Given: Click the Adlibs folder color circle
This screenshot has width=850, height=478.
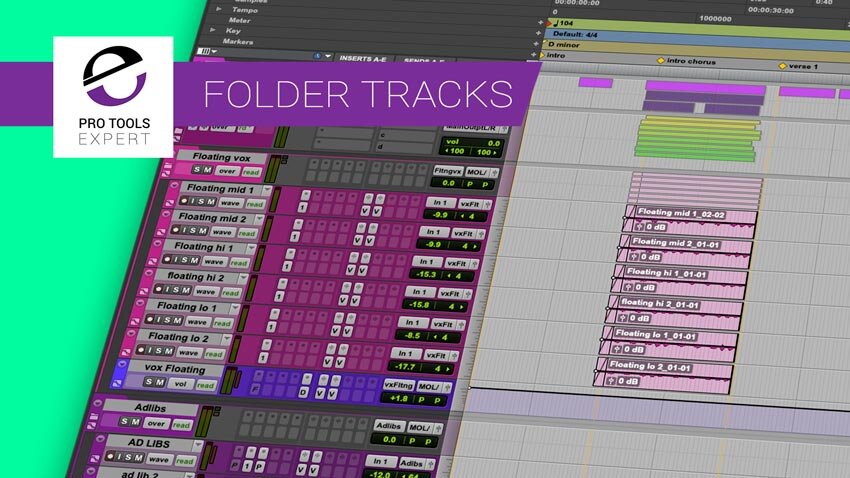Looking at the screenshot, I should 98,403.
